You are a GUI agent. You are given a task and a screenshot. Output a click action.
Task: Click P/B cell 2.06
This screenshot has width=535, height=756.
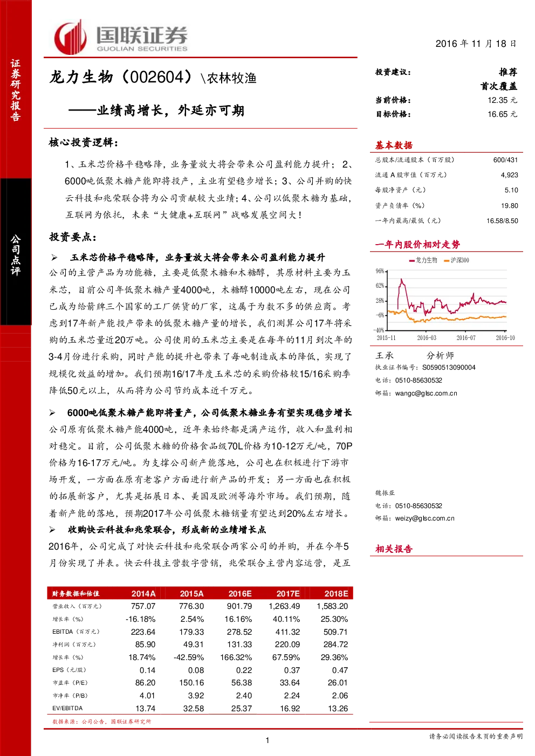click(340, 696)
